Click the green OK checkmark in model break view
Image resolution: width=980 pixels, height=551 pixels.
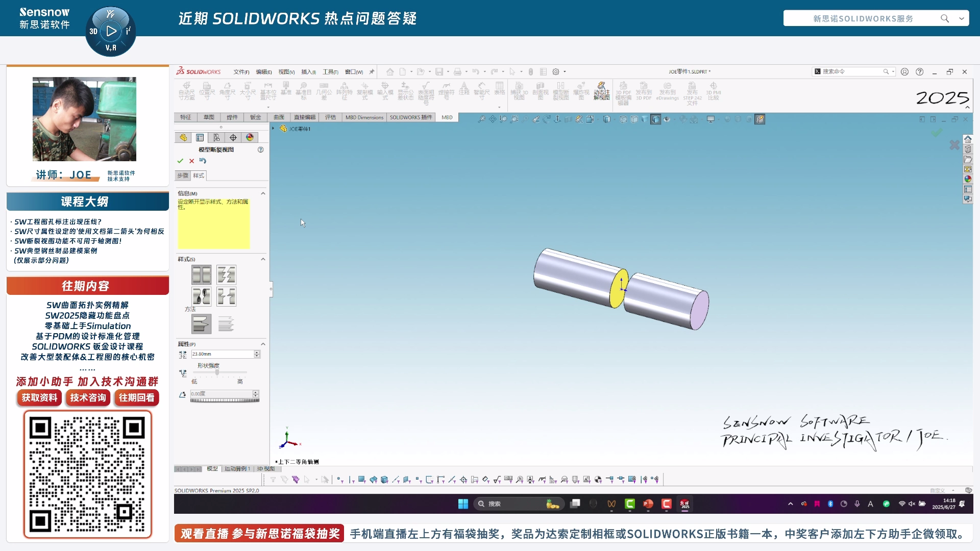tap(180, 161)
